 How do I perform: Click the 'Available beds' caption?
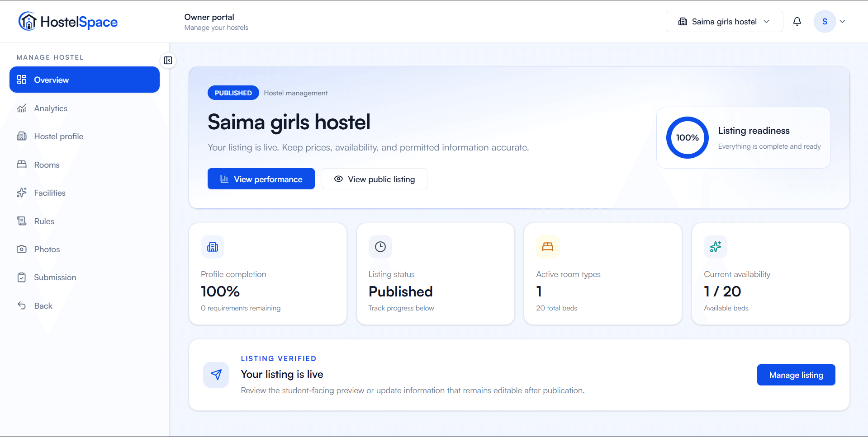tap(726, 308)
